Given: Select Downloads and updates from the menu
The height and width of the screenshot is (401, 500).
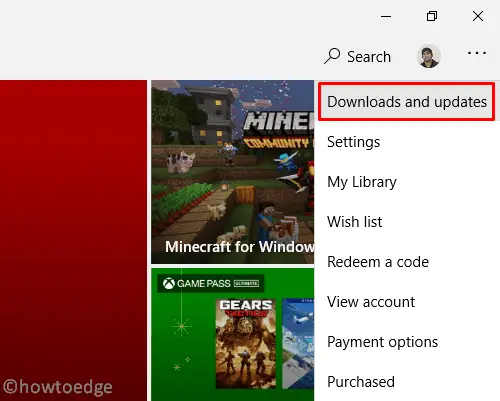Looking at the screenshot, I should 407,102.
